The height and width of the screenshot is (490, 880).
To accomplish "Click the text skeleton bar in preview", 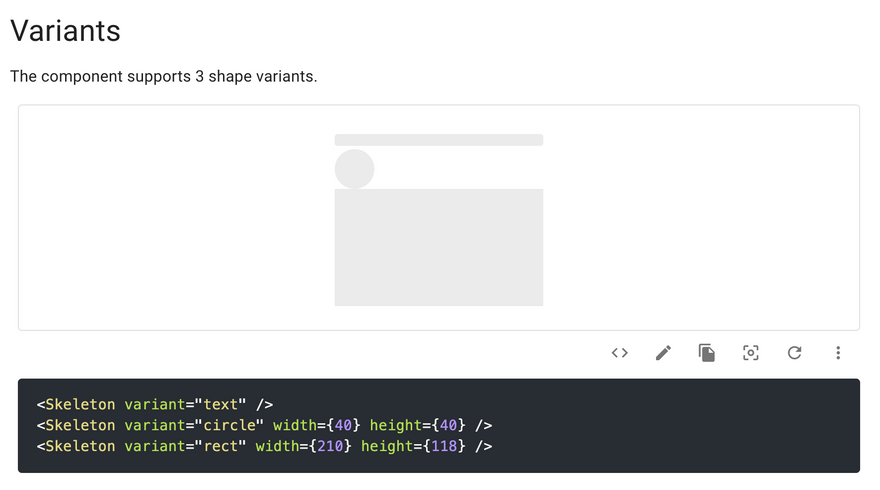I will click(x=438, y=140).
